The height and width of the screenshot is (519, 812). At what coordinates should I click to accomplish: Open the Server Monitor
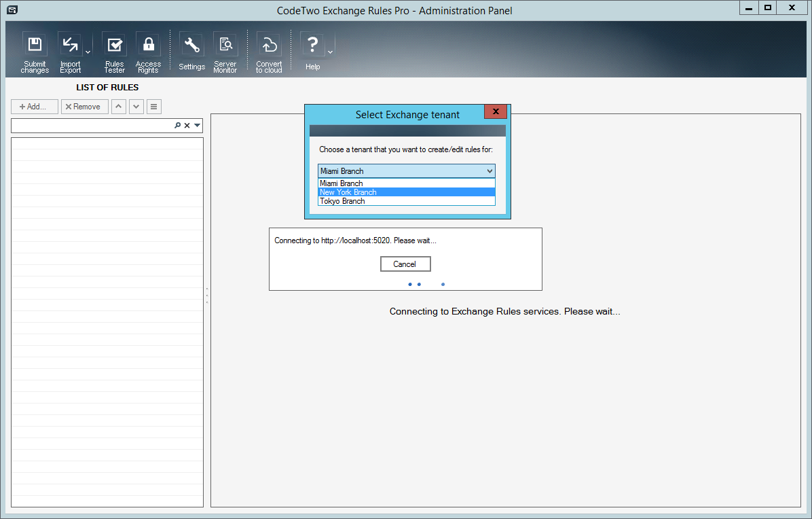coord(225,52)
